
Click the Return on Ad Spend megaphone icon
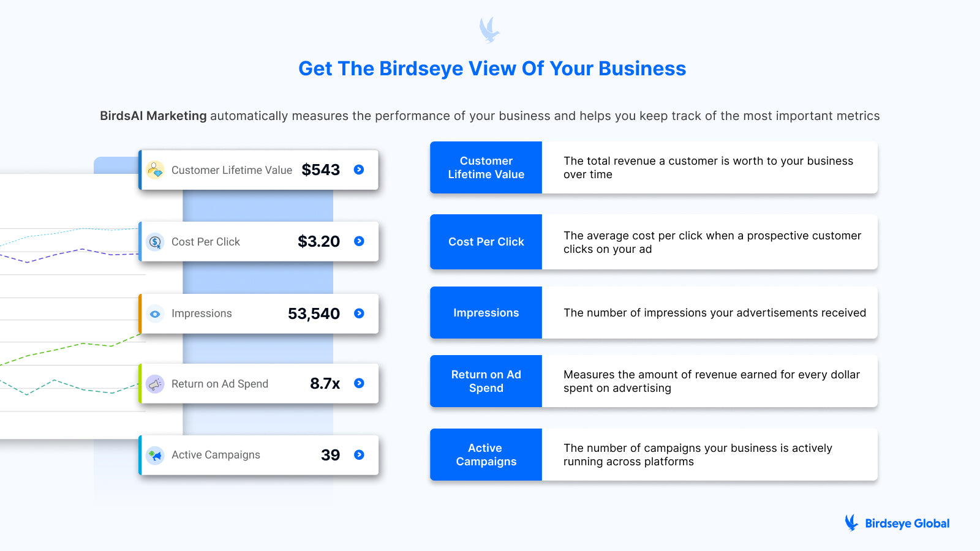(x=156, y=384)
